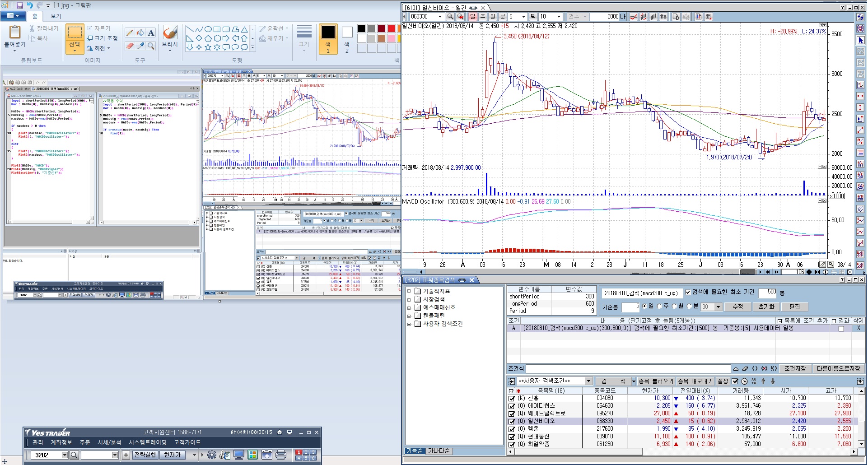Switch to the 보기 ribbon tab
The height and width of the screenshot is (465, 868).
(x=56, y=16)
